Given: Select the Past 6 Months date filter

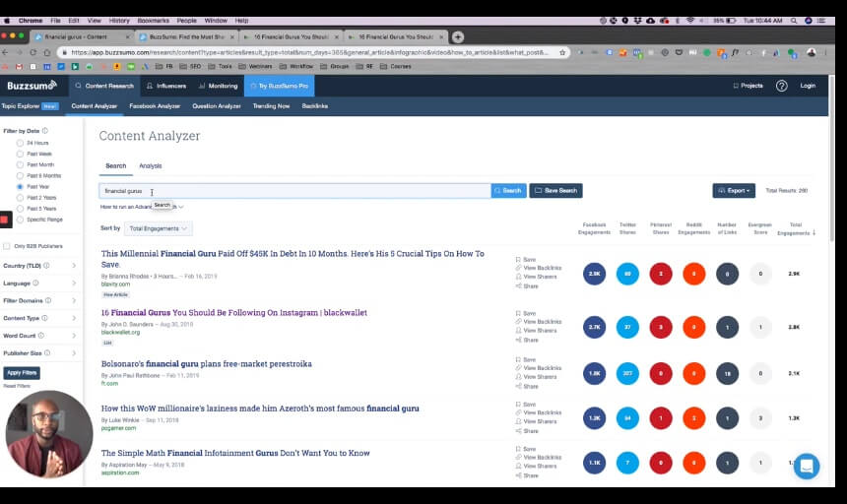Looking at the screenshot, I should coord(20,176).
